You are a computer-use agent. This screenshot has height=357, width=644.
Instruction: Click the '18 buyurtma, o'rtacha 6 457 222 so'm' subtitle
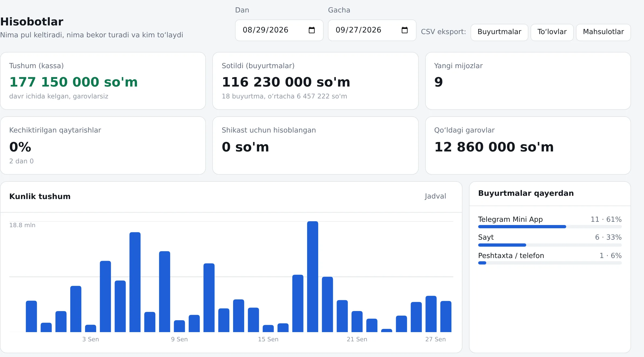tap(284, 96)
